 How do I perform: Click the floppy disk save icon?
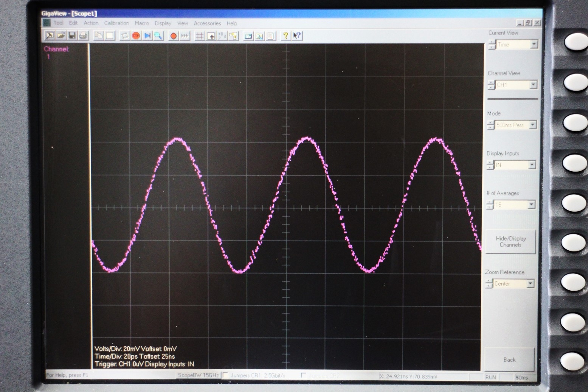click(72, 36)
